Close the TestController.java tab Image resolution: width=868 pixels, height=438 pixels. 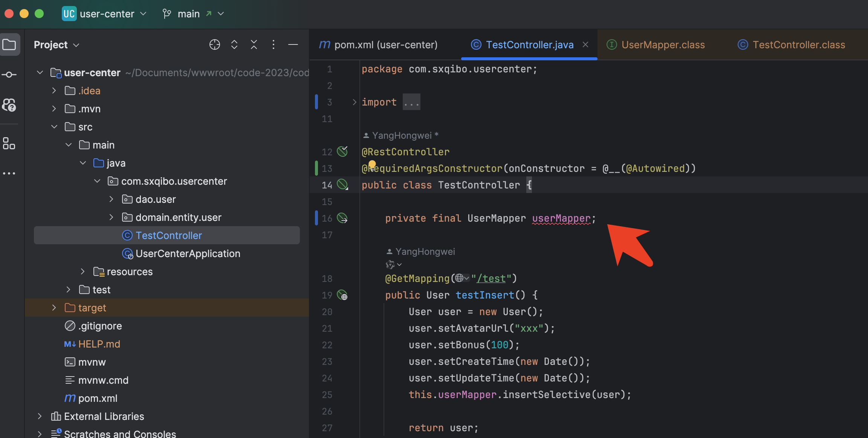585,44
